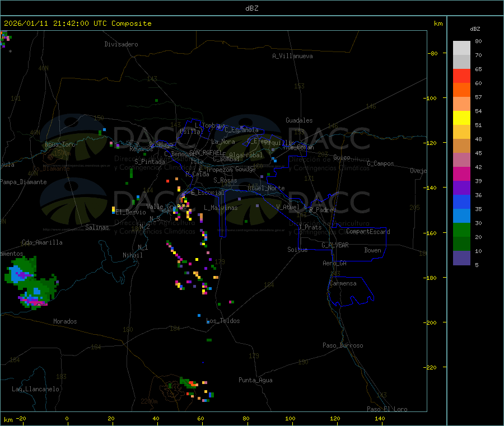Click the Carmensa town label
Image resolution: width=504 pixels, height=426 pixels.
[343, 283]
